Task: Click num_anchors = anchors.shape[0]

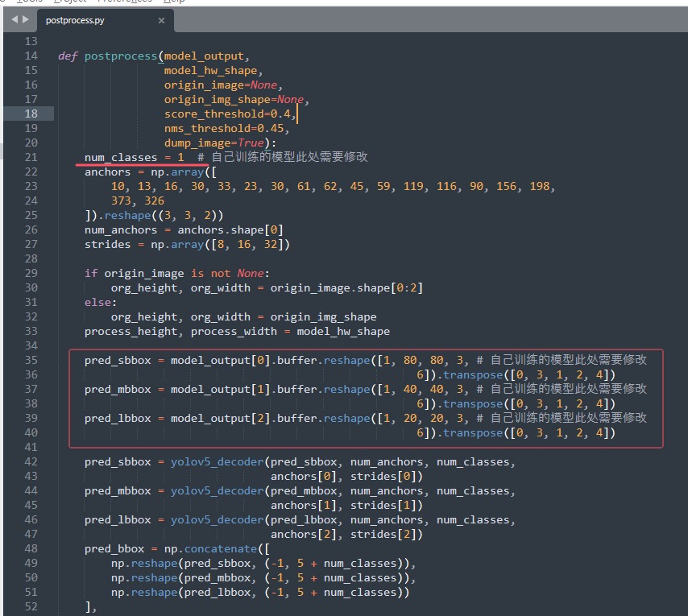Action: [184, 229]
